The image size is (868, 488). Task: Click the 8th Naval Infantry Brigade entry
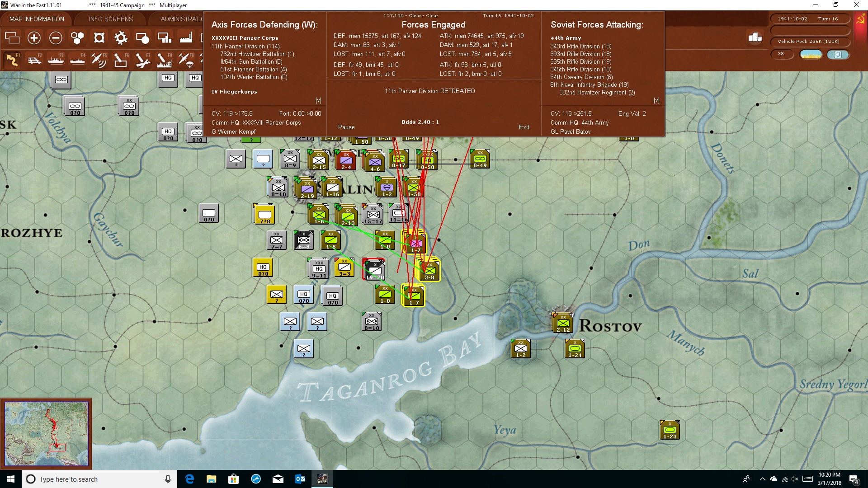(590, 84)
